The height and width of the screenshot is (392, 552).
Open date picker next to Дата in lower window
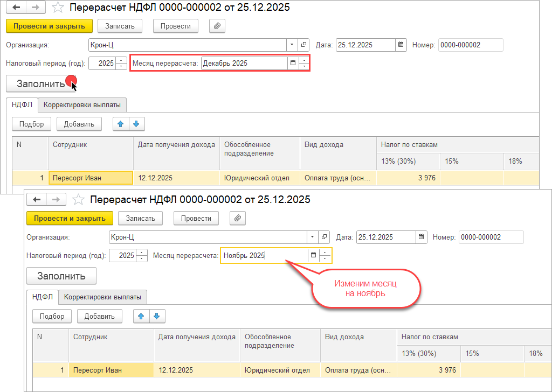pyautogui.click(x=421, y=237)
